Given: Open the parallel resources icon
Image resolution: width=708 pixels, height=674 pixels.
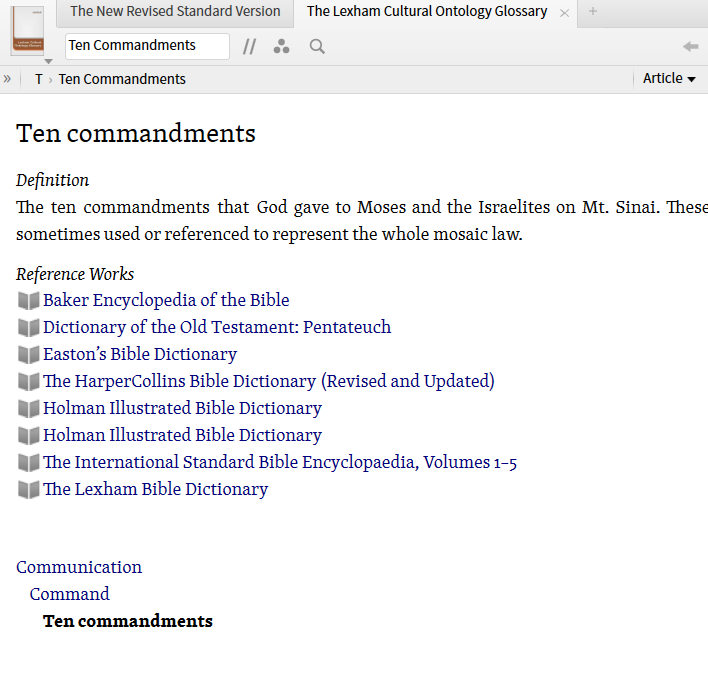Looking at the screenshot, I should (x=249, y=46).
